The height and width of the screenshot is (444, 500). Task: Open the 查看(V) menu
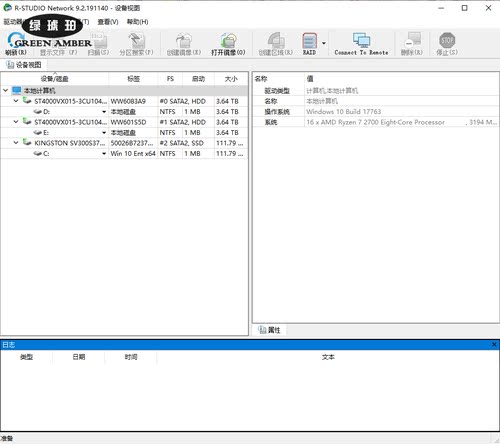108,22
